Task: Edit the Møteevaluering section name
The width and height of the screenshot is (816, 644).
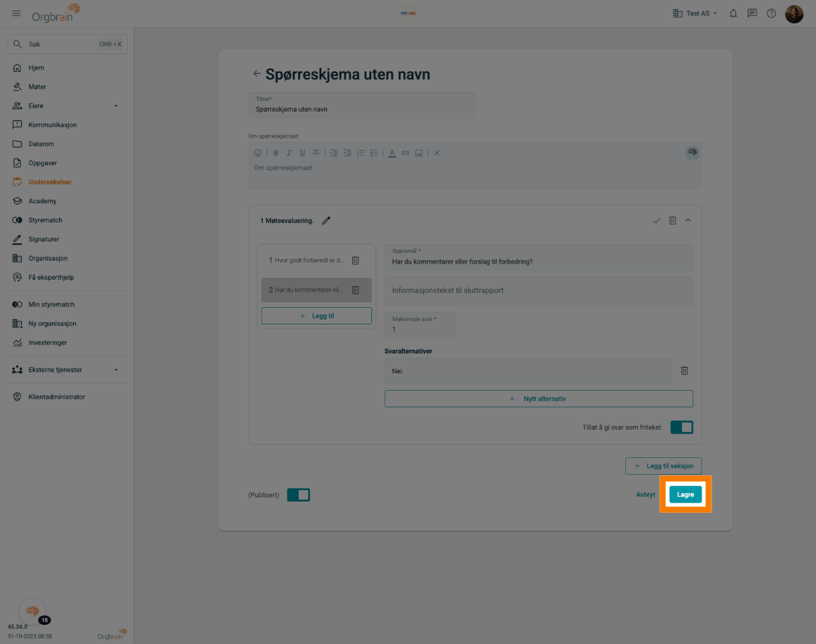Action: pos(326,221)
